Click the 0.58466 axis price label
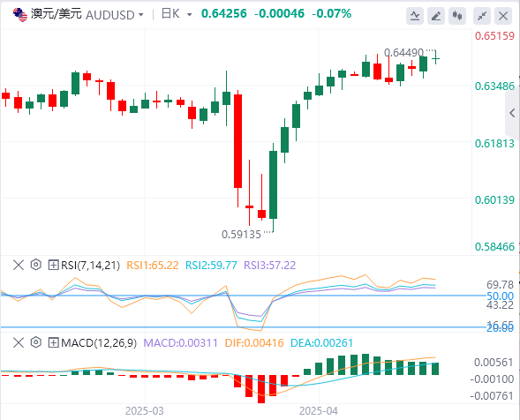This screenshot has height=420, width=520. [x=494, y=247]
